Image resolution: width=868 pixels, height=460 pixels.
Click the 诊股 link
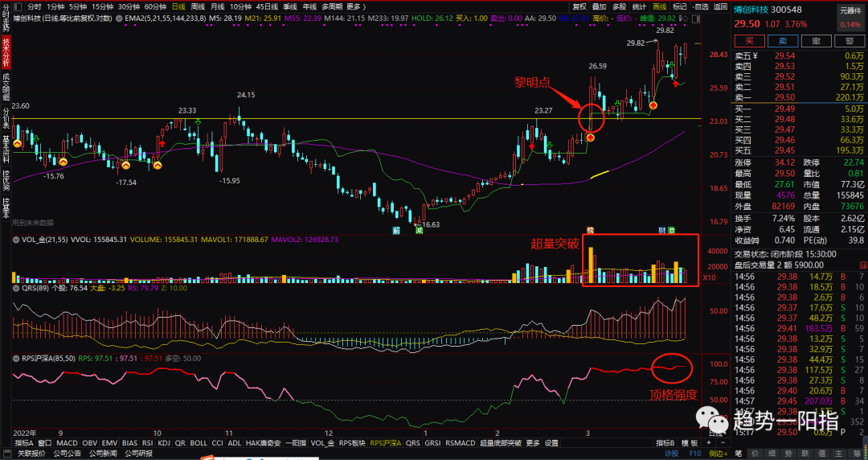(671, 454)
